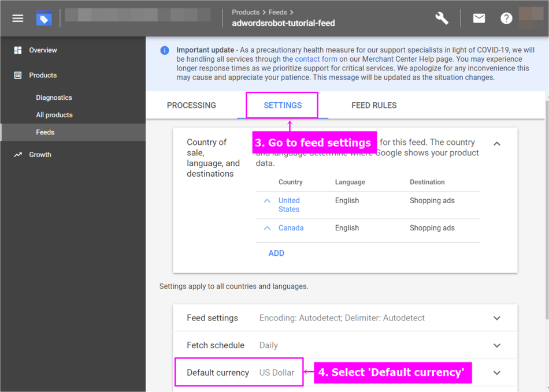Switch to the Feed Rules tab
The width and height of the screenshot is (549, 392).
(x=374, y=105)
